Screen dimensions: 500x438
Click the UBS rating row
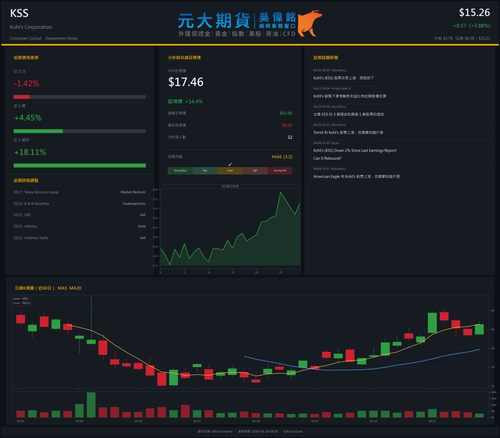click(80, 215)
